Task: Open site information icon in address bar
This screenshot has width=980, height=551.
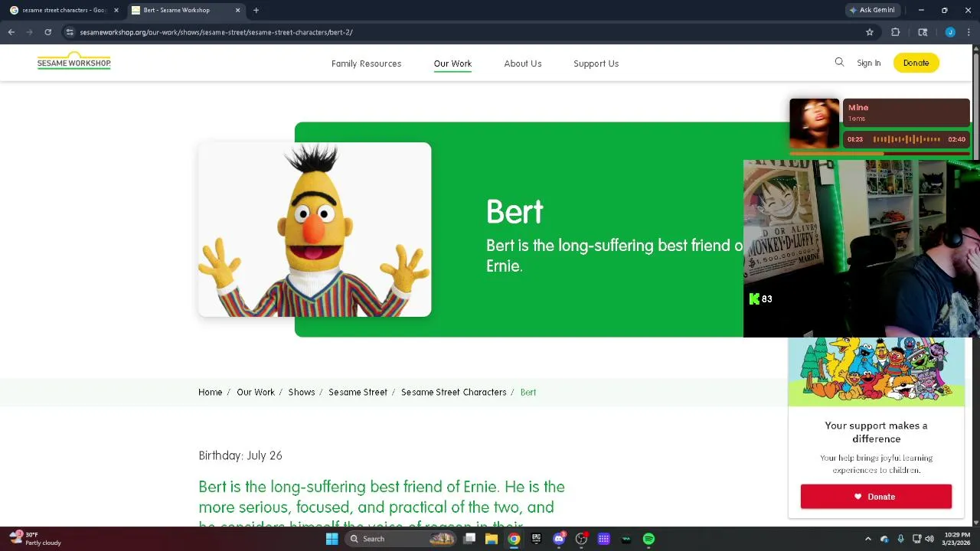Action: coord(70,32)
